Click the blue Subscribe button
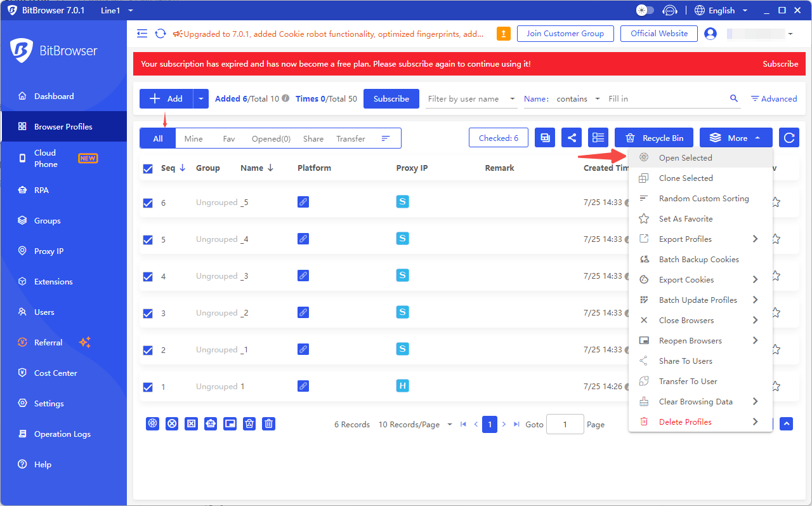This screenshot has height=506, width=812. click(391, 98)
